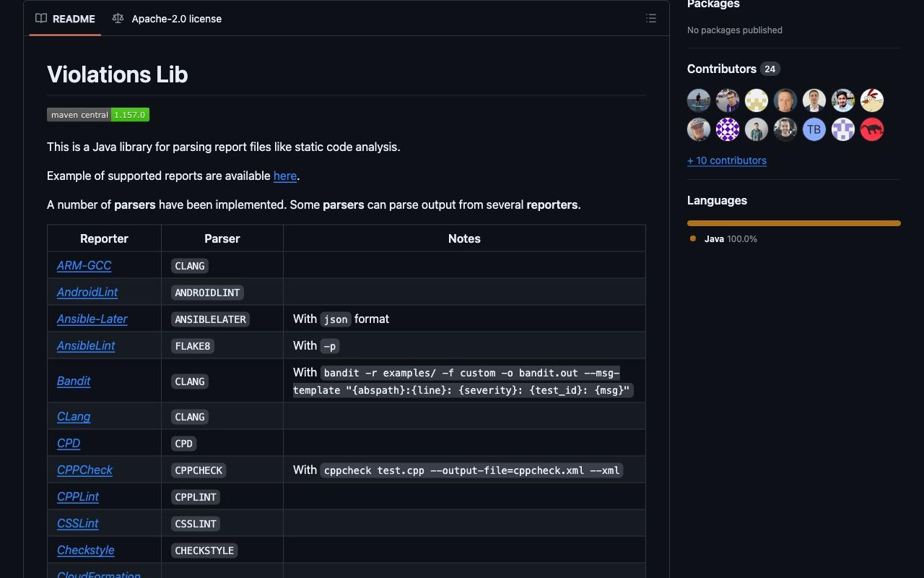Open the red avatar with black animal silhouette
The image size is (924, 578).
click(x=872, y=129)
